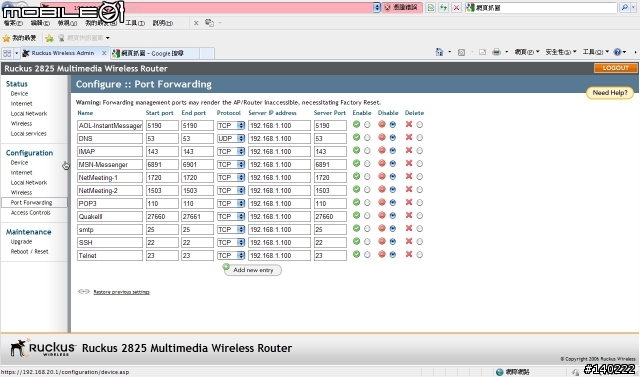Image resolution: width=640 pixels, height=377 pixels.
Task: Click the green Enable icon for Telnet
Action: click(356, 254)
